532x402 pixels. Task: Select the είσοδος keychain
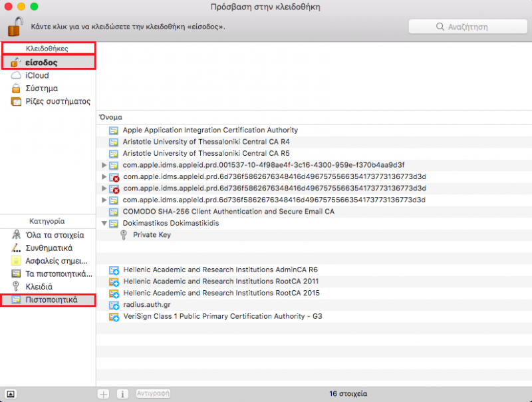(x=49, y=63)
